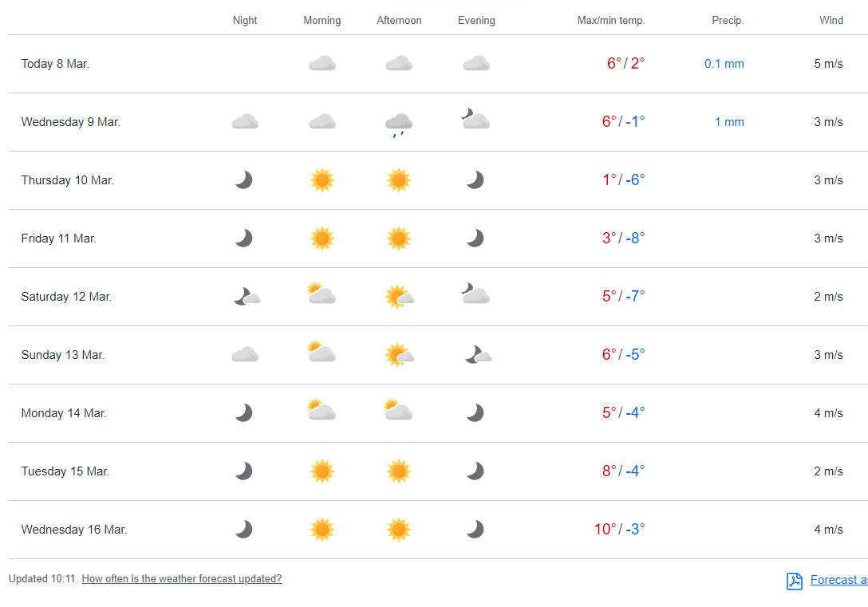Click the PDF icon beside the Forecast link
This screenshot has height=607, width=868.
click(x=794, y=581)
